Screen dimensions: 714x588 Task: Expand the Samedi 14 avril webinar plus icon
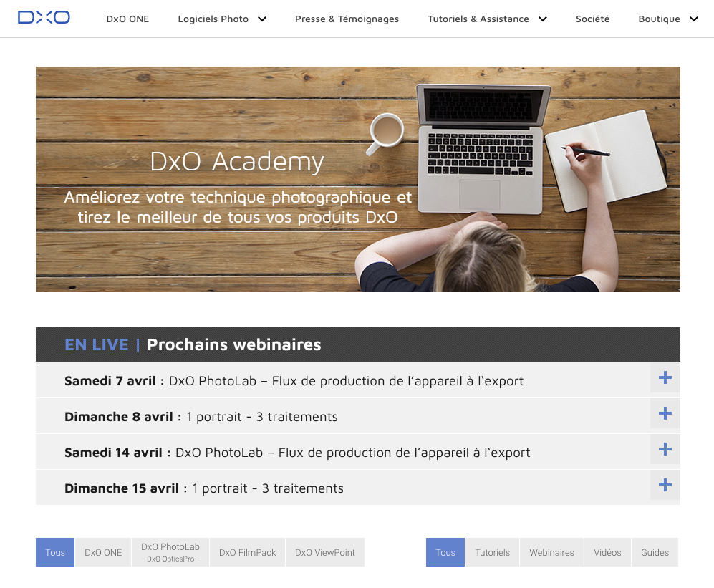665,450
